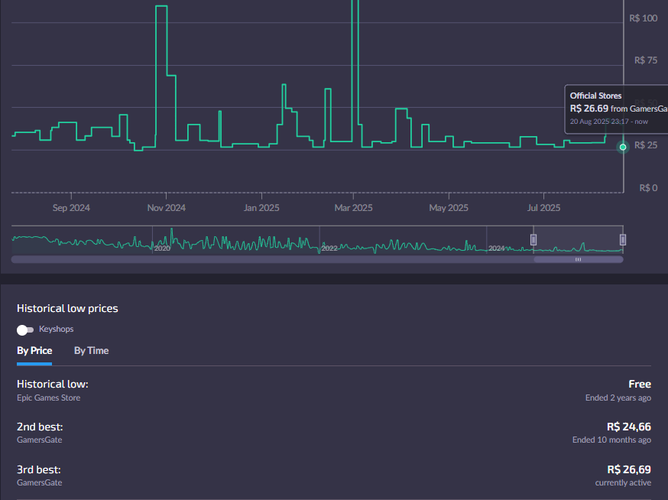668x500 pixels.
Task: Click the R$ 25 axis label
Action: pyautogui.click(x=646, y=145)
